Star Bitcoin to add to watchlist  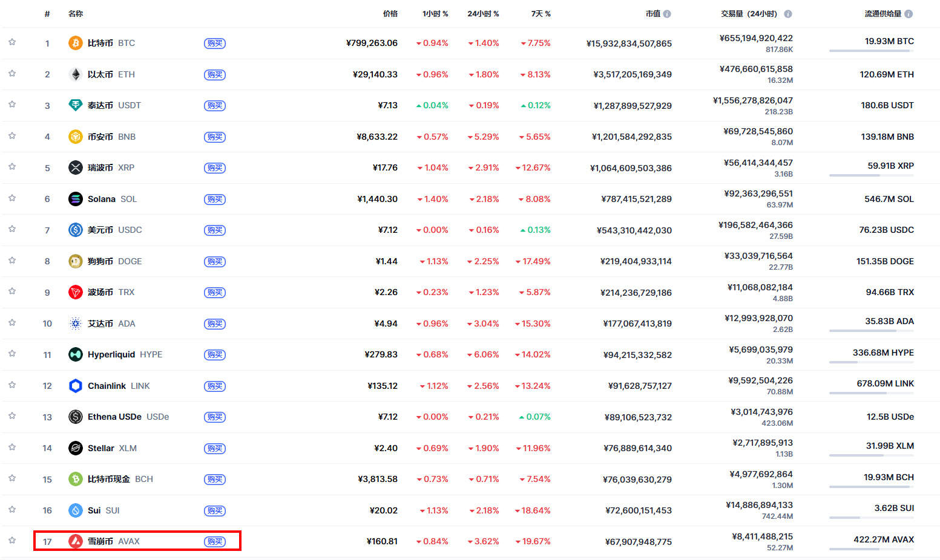tap(12, 42)
